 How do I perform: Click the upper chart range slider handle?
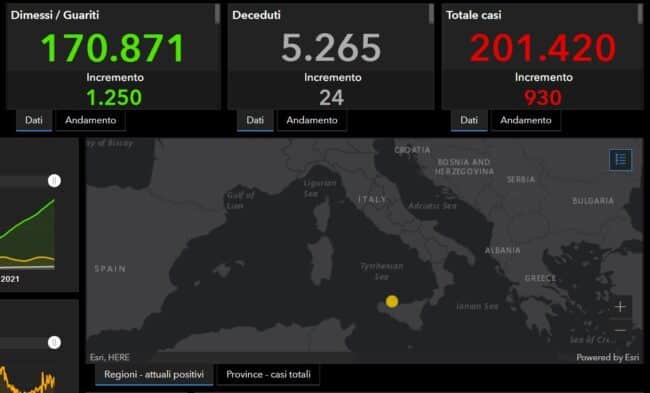[x=54, y=181]
